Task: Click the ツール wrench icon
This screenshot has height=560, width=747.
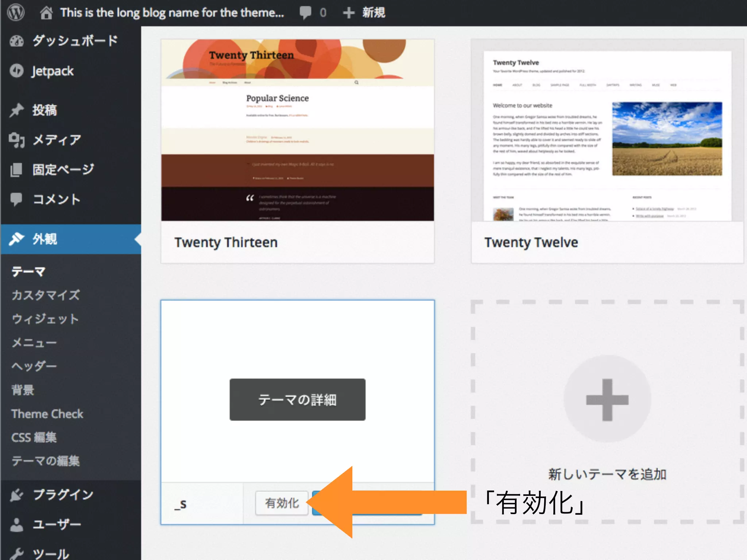Action: click(x=16, y=554)
